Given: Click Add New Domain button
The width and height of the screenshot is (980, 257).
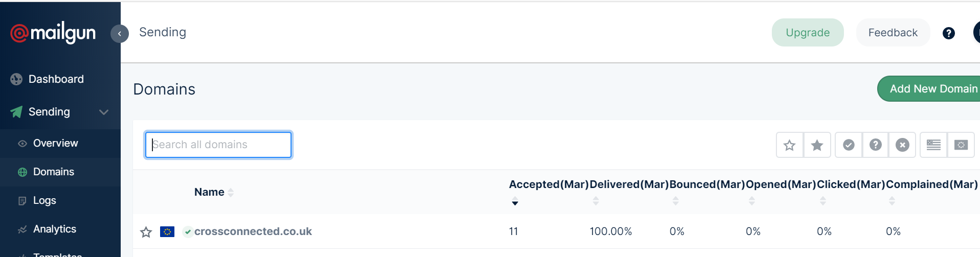Looking at the screenshot, I should (930, 89).
